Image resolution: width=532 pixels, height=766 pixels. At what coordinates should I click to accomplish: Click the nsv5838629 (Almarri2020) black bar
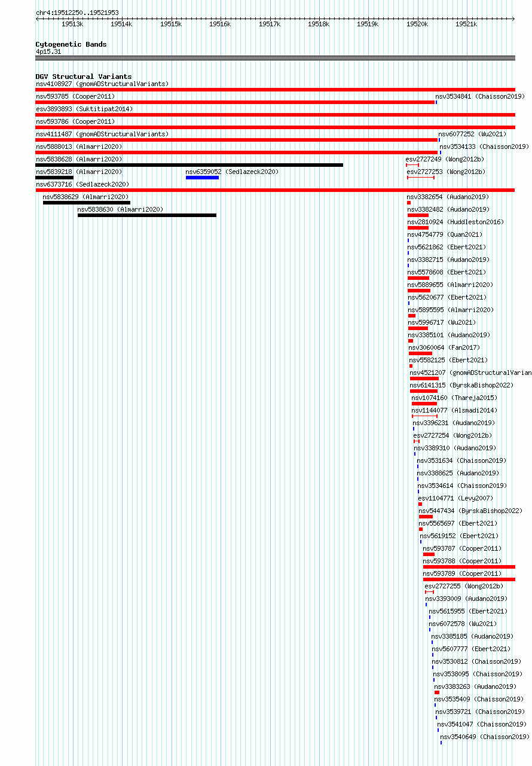tap(87, 203)
